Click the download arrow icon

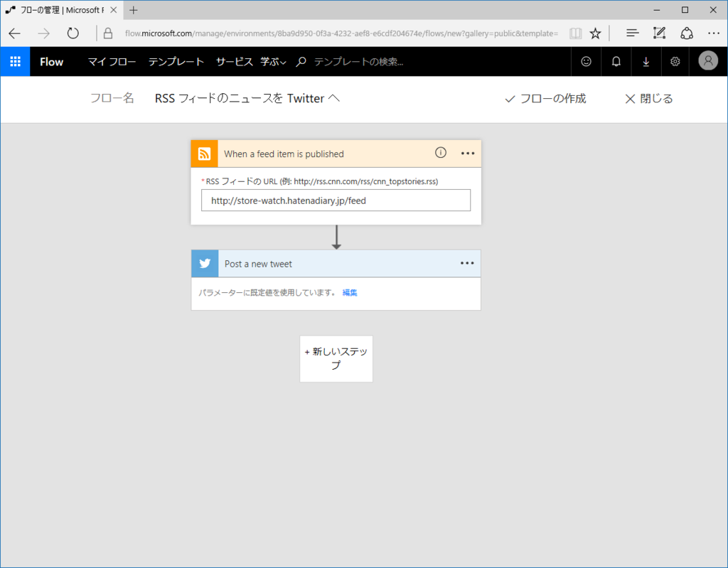point(646,61)
